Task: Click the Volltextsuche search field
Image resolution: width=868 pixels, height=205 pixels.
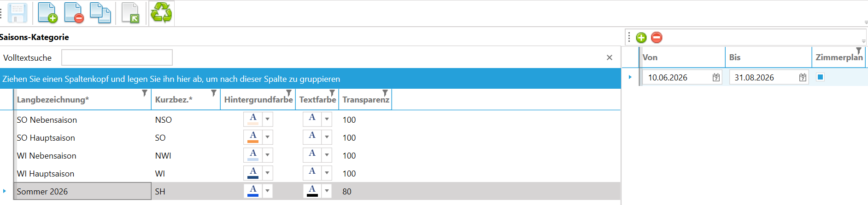Action: (x=117, y=57)
